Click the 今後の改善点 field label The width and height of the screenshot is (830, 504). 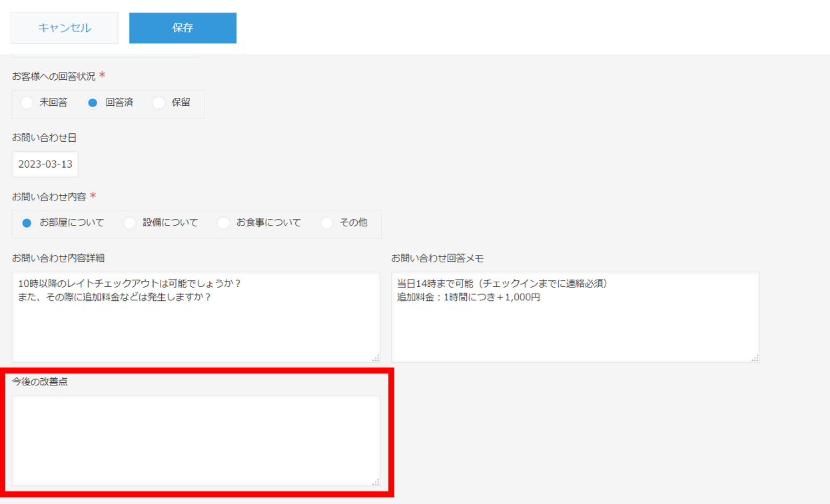point(40,382)
